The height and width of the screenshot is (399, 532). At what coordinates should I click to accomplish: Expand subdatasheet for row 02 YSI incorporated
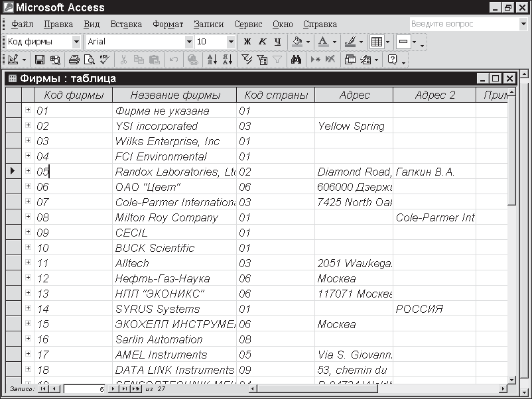(x=28, y=126)
